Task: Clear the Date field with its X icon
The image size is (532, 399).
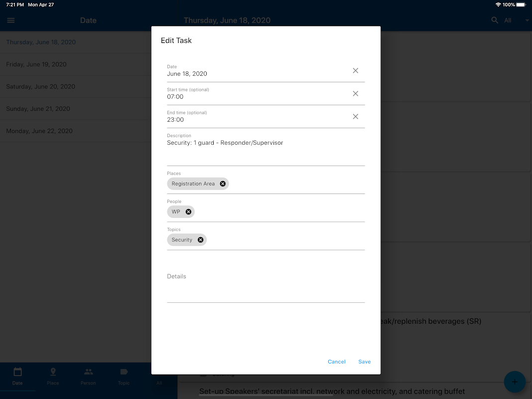Action: 355,71
